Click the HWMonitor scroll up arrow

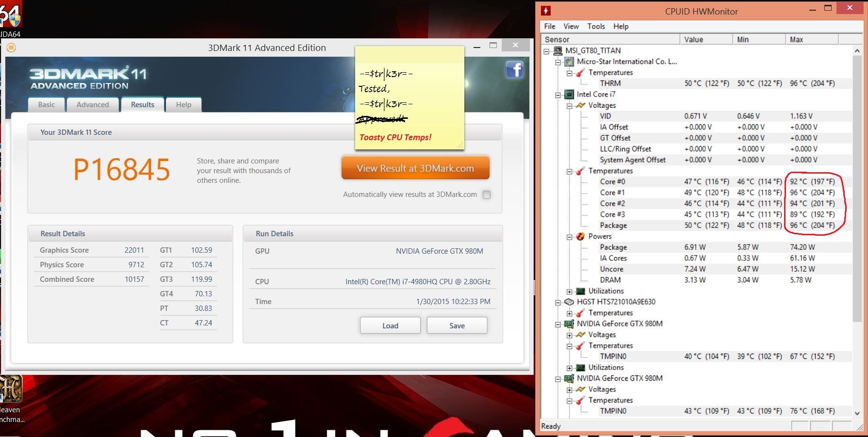[x=857, y=50]
